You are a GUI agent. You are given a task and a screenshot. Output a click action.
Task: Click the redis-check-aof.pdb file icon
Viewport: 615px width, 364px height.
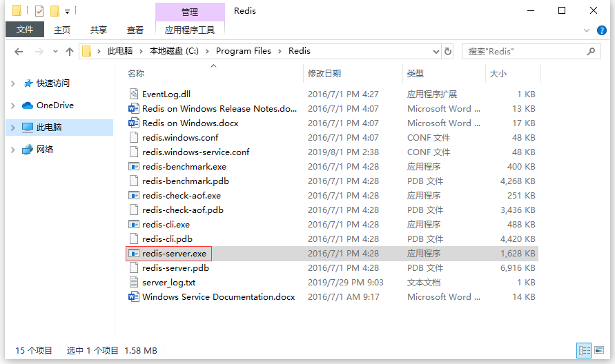point(134,210)
